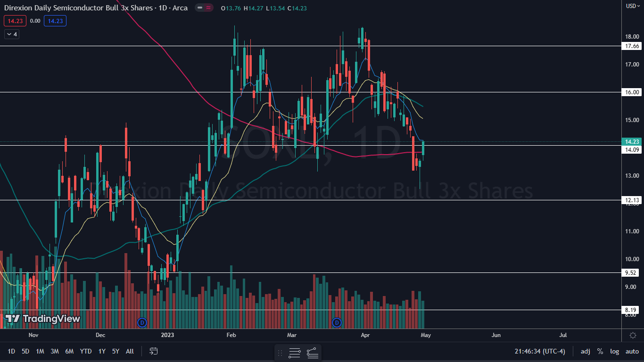Screen dimensions: 644x362
Task: Click the 2023 label on time axis
Action: tap(167, 335)
